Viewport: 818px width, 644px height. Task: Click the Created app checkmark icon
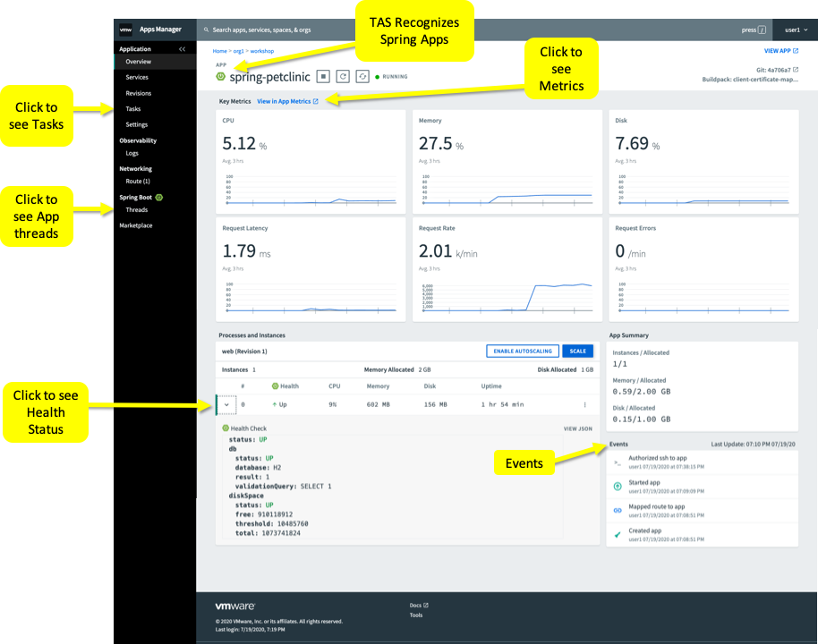tap(618, 535)
